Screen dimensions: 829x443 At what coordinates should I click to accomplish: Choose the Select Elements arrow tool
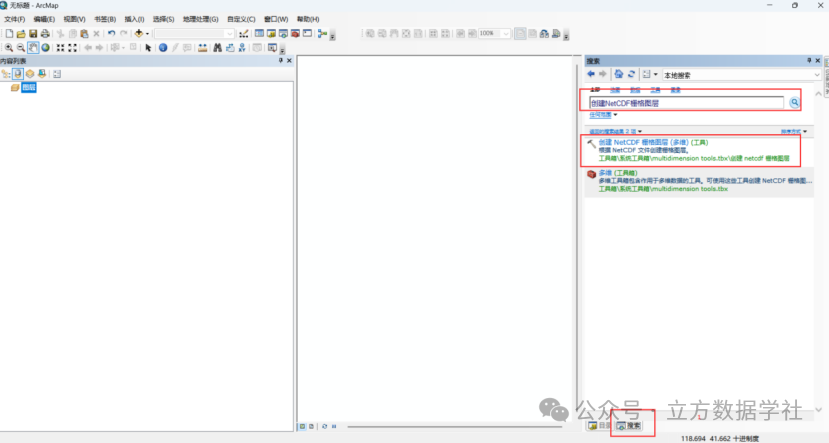pos(148,48)
